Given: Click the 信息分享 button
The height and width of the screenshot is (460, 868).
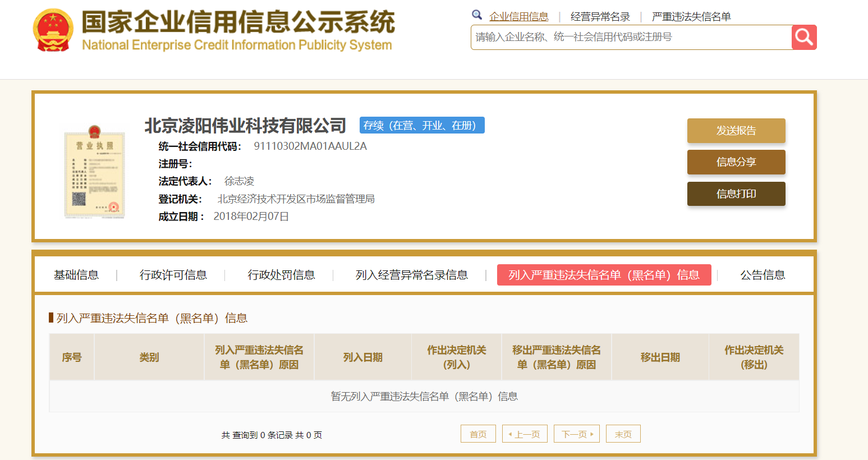Looking at the screenshot, I should click(x=736, y=162).
